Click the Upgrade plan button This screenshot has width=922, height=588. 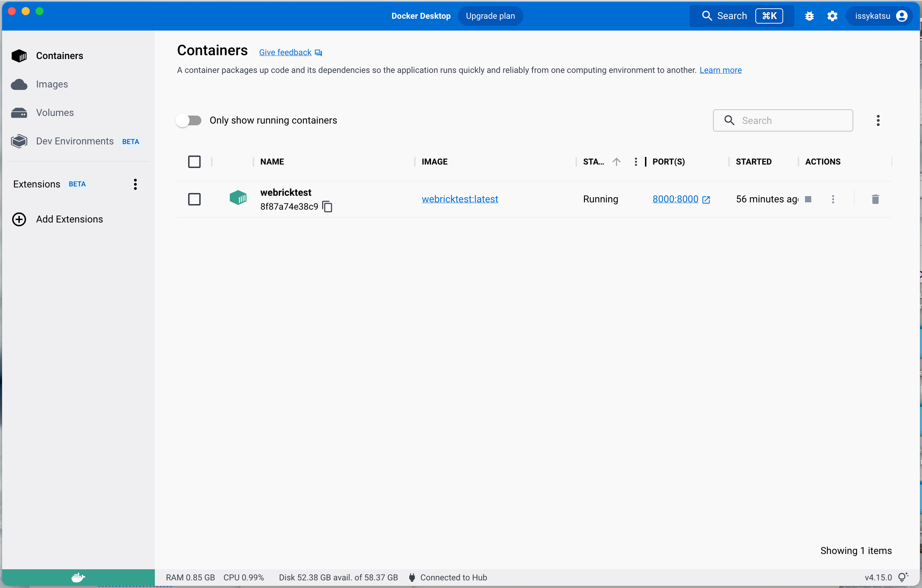click(490, 16)
